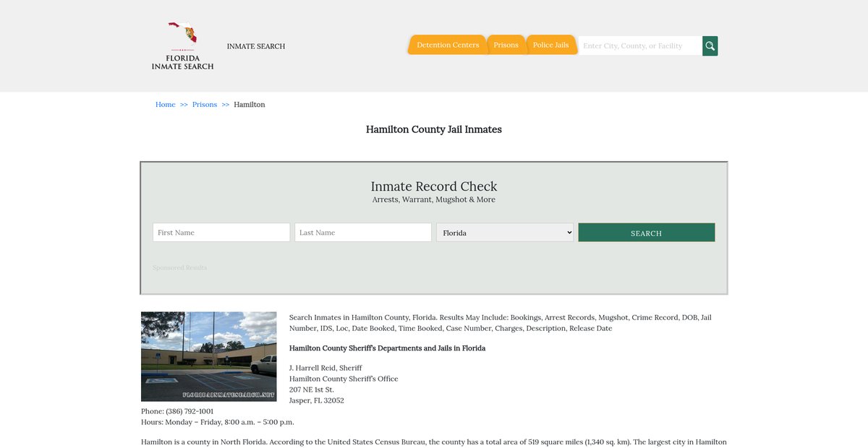
Task: Click the Hours Monday – Friday line
Action: coord(218,422)
